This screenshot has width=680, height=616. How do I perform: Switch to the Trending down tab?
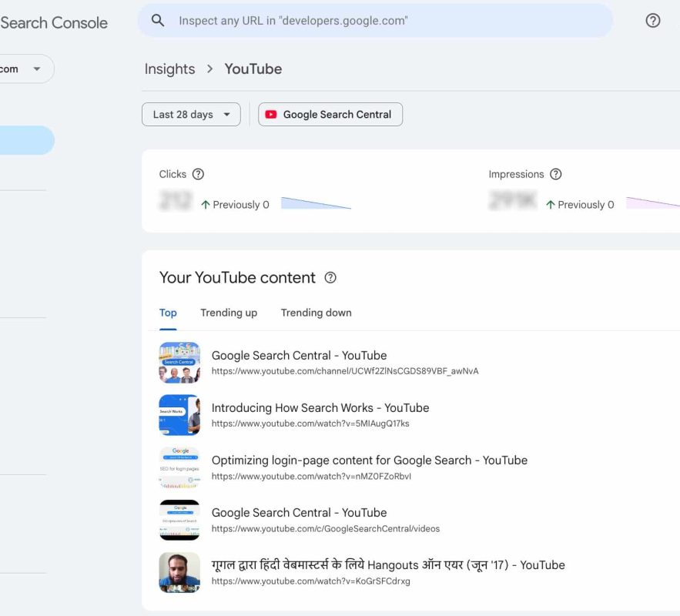tap(316, 313)
